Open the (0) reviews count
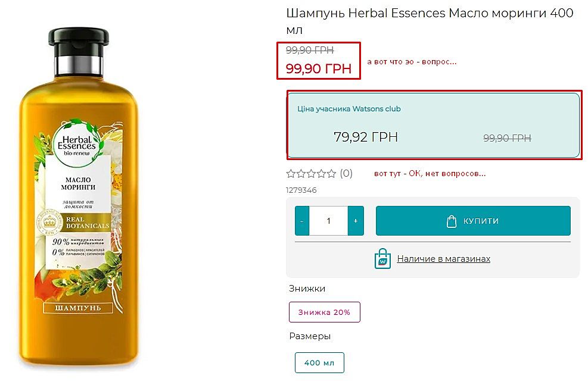Screen dimensions: 588x382 pos(346,174)
